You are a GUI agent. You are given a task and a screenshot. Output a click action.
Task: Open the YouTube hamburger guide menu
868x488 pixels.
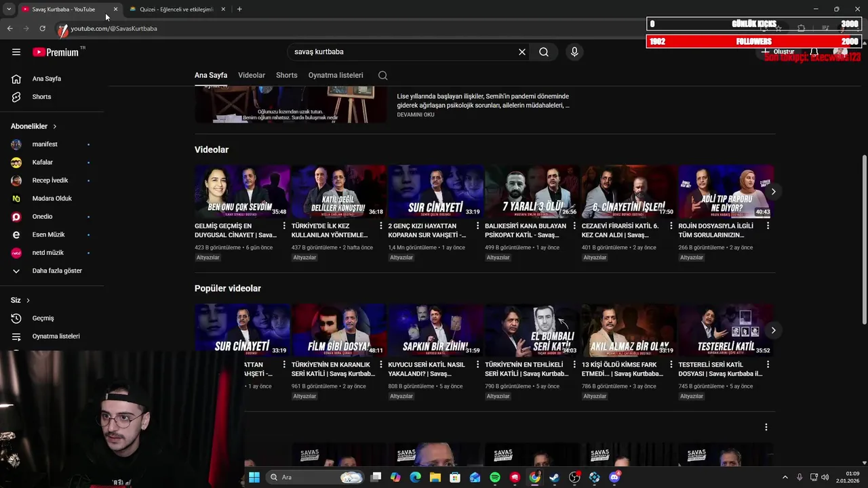[x=16, y=52]
